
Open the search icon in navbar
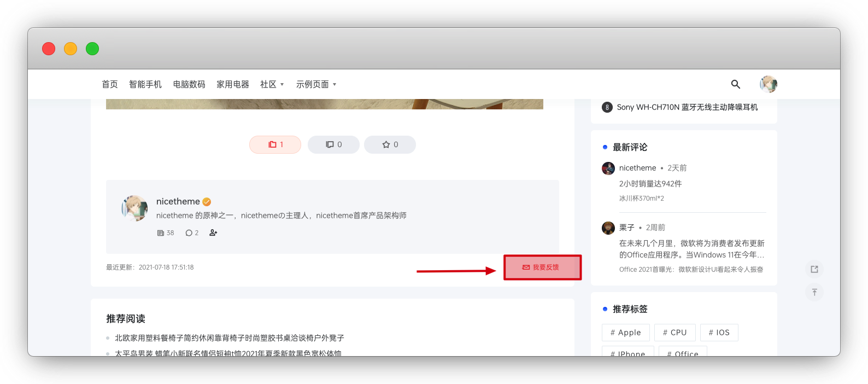(x=735, y=84)
